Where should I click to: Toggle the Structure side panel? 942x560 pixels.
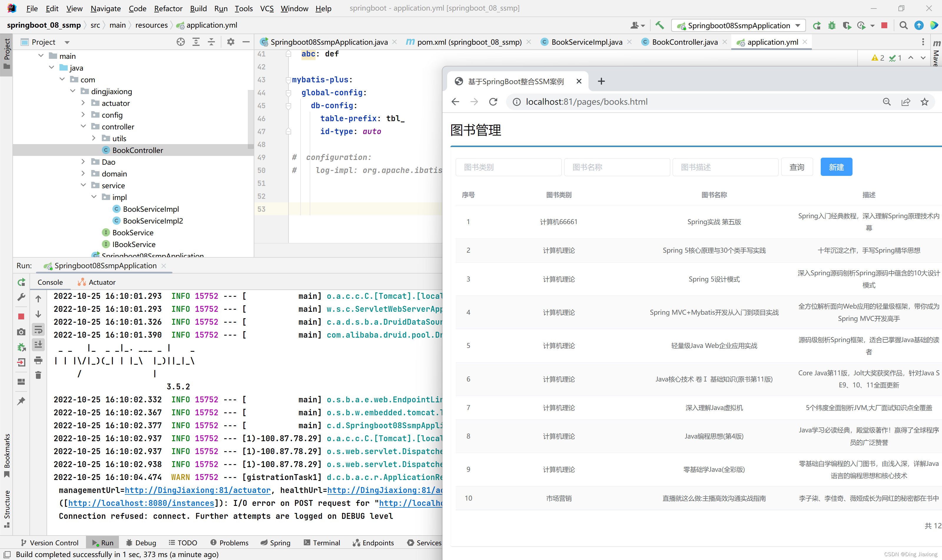(x=7, y=509)
